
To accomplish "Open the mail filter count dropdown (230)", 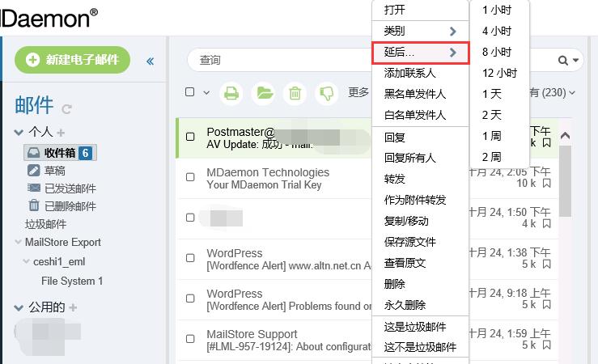I will pyautogui.click(x=553, y=93).
